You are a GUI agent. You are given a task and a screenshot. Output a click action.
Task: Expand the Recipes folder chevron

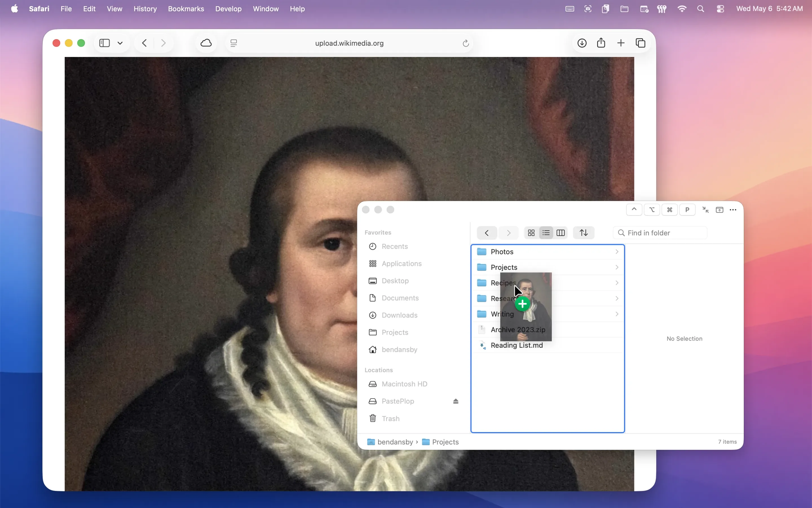pyautogui.click(x=617, y=283)
